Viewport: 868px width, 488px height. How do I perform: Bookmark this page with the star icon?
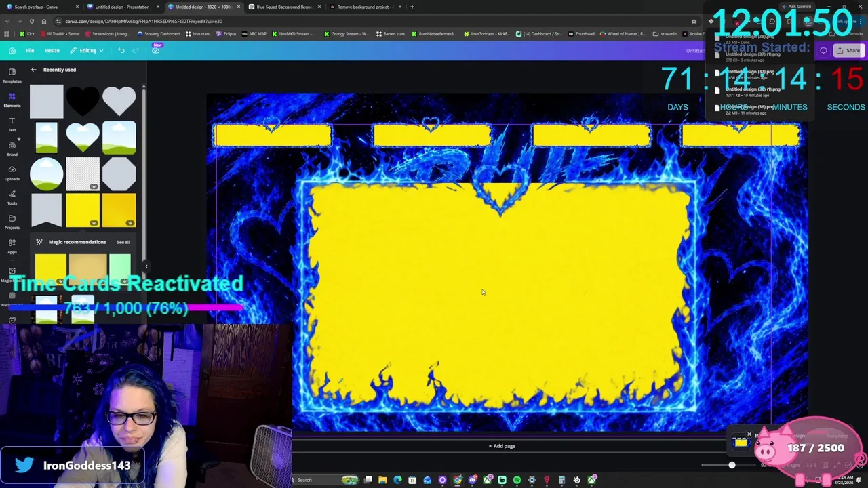coord(694,21)
